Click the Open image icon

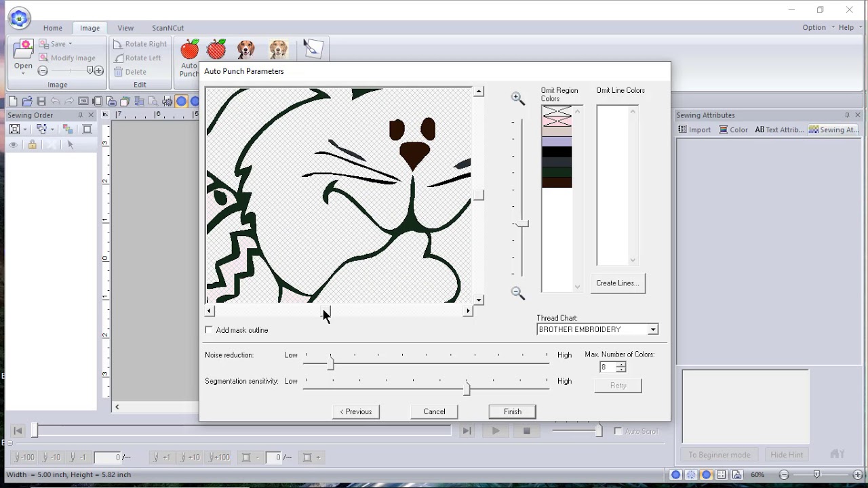pyautogui.click(x=23, y=49)
